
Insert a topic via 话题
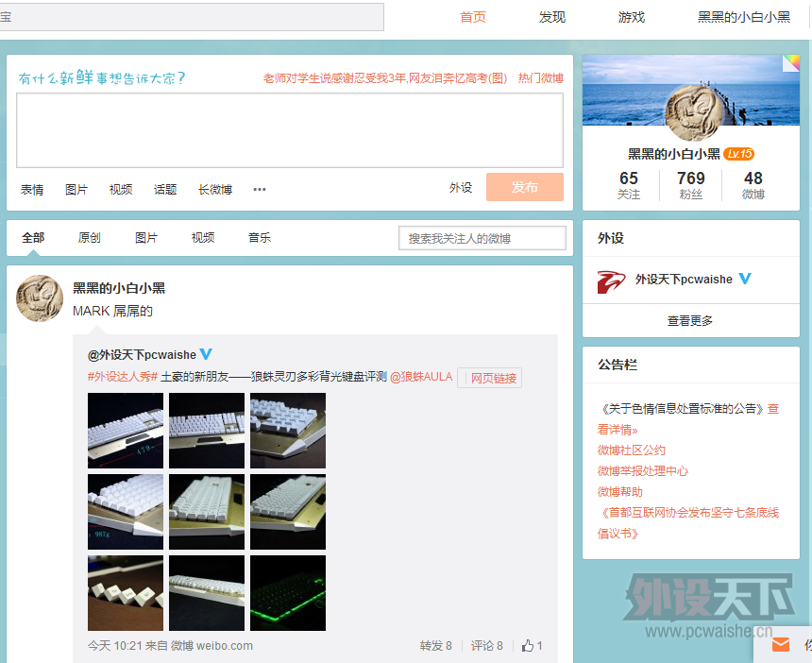pyautogui.click(x=165, y=190)
